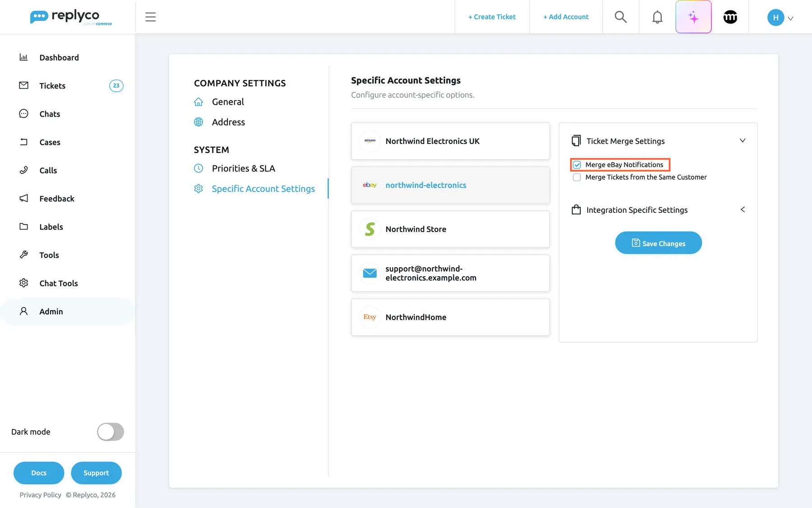Open the user avatar H

point(775,18)
